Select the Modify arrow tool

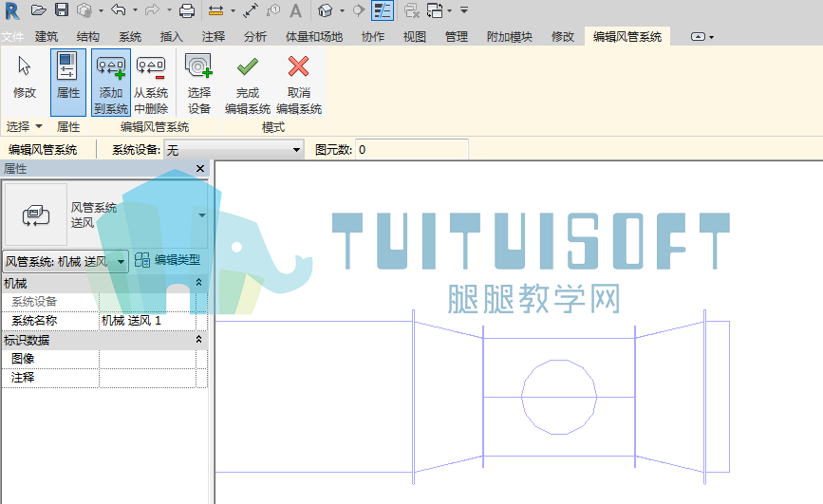pyautogui.click(x=25, y=78)
